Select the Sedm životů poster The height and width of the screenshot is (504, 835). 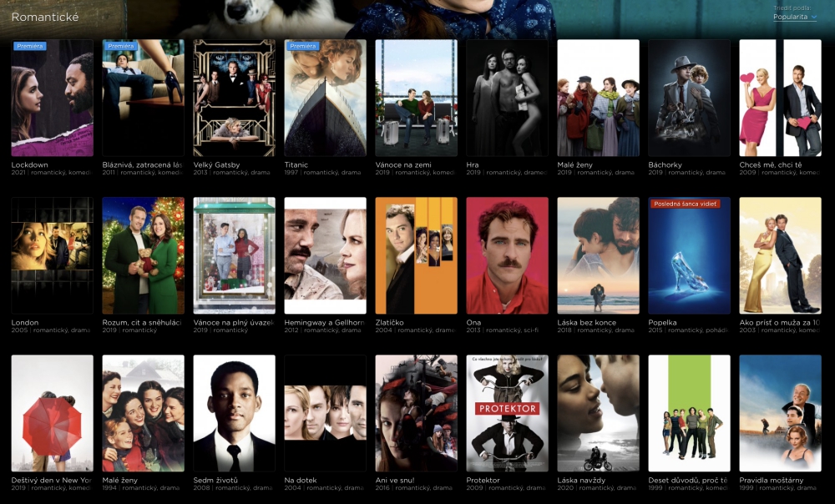[235, 414]
